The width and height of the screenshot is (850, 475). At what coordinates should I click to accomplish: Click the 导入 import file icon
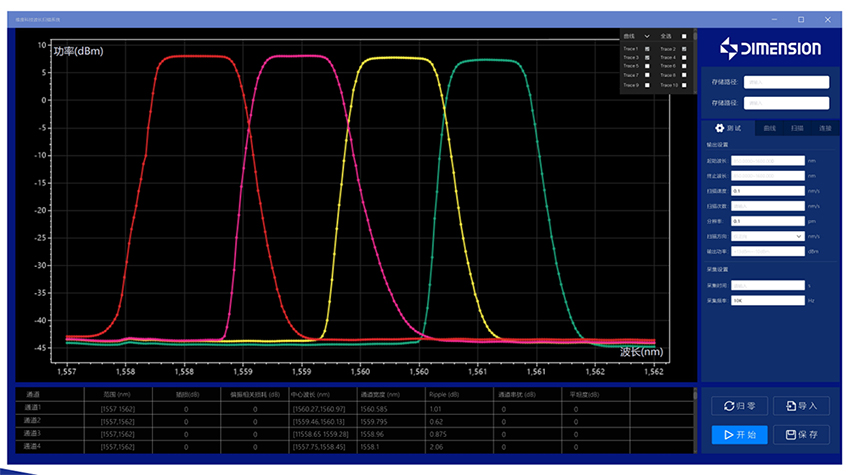[x=791, y=406]
